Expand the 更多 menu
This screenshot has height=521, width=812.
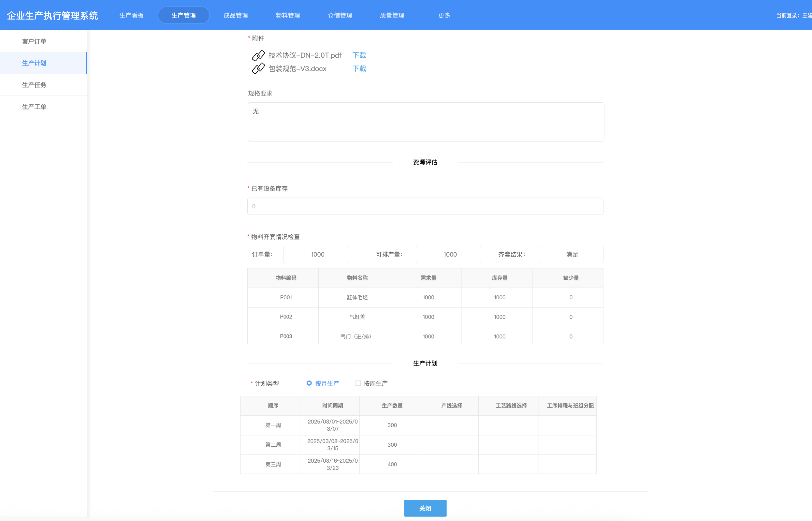(x=444, y=16)
